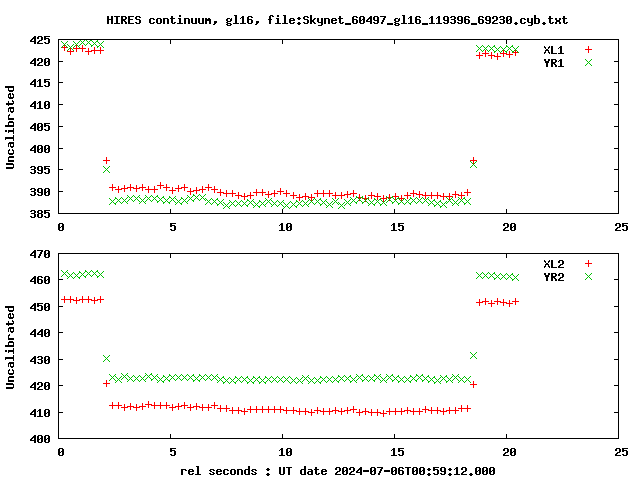Image resolution: width=640 pixels, height=480 pixels.
Task: Click the 470 tick label on lower plot
Action: [x=40, y=254]
